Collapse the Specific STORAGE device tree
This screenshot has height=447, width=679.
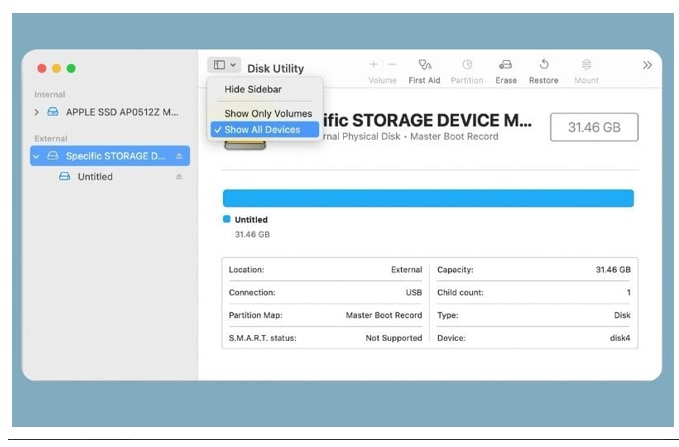37,156
